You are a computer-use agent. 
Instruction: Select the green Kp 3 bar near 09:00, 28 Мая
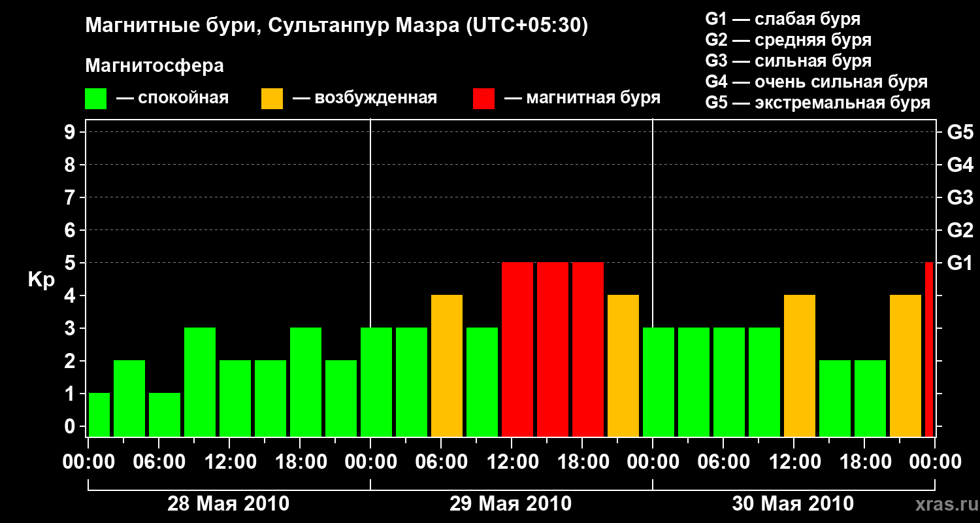[200, 382]
